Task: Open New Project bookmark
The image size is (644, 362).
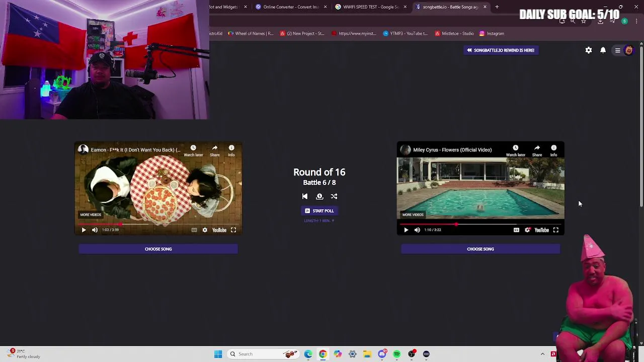Action: click(302, 34)
